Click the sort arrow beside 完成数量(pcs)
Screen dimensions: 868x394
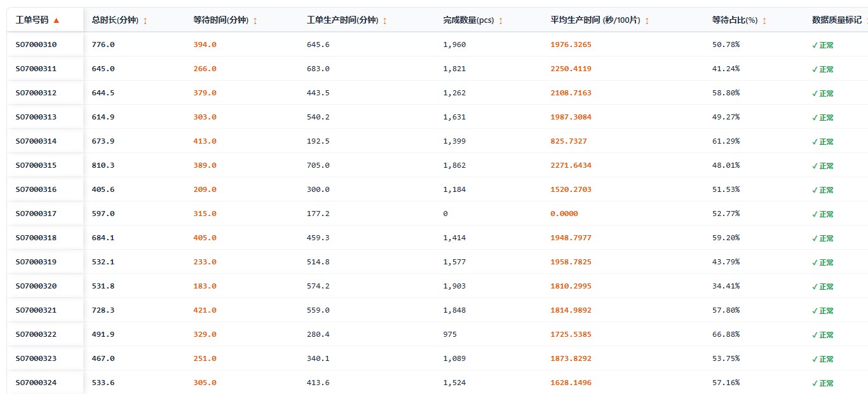(x=501, y=21)
